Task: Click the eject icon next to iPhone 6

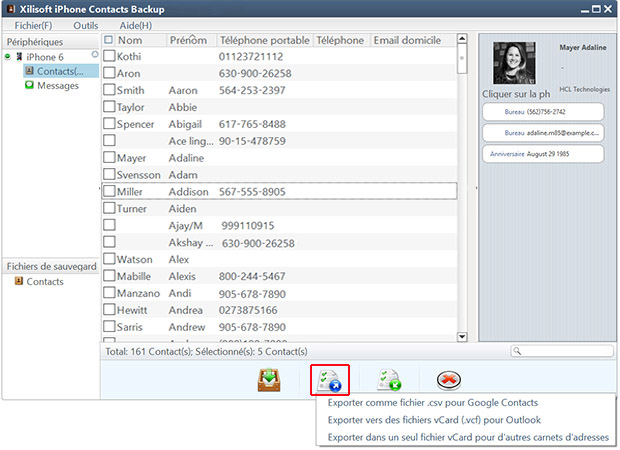Action: (x=95, y=54)
